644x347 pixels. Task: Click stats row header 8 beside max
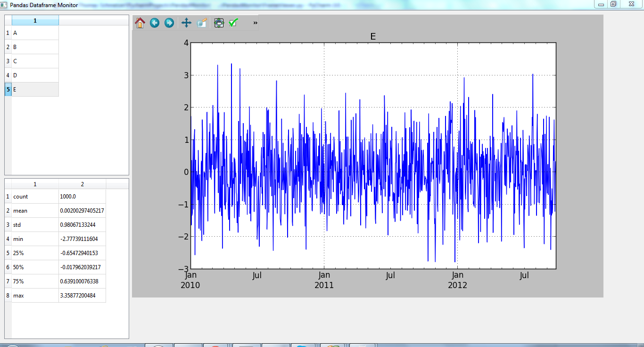pos(8,296)
